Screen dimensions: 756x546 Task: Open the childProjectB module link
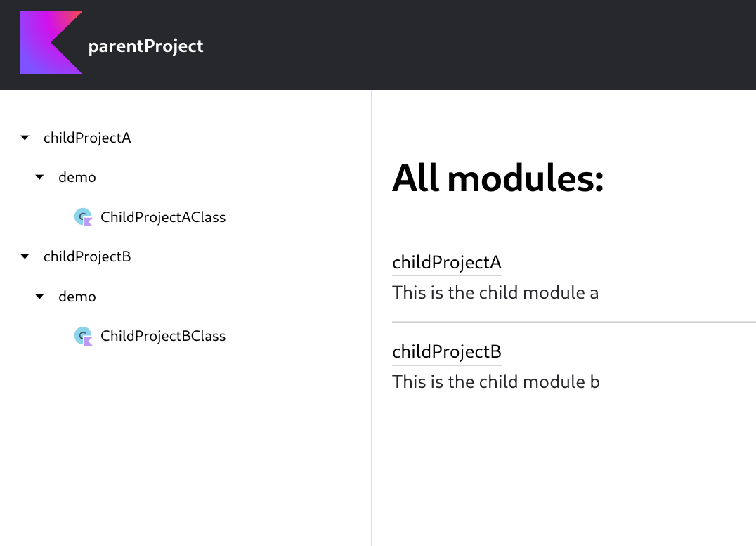click(446, 351)
